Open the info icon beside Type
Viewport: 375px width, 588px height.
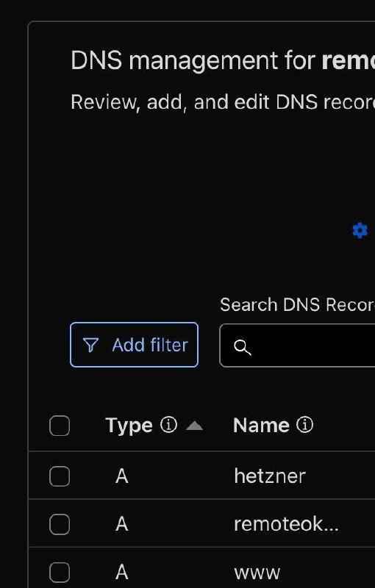click(x=168, y=426)
